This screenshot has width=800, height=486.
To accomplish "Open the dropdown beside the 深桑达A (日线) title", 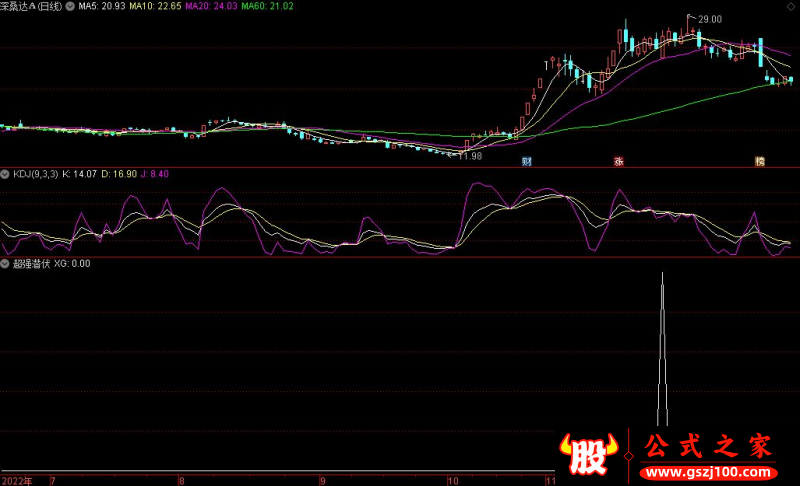I will 70,6.
